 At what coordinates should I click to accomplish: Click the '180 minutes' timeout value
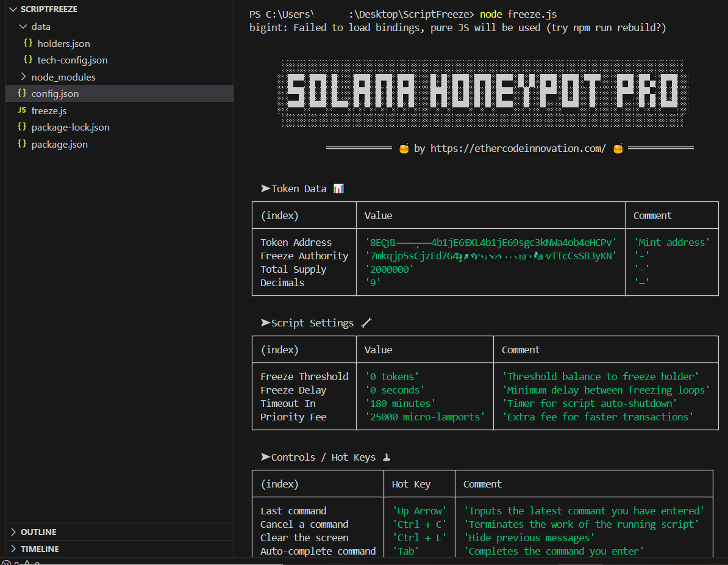tap(400, 404)
